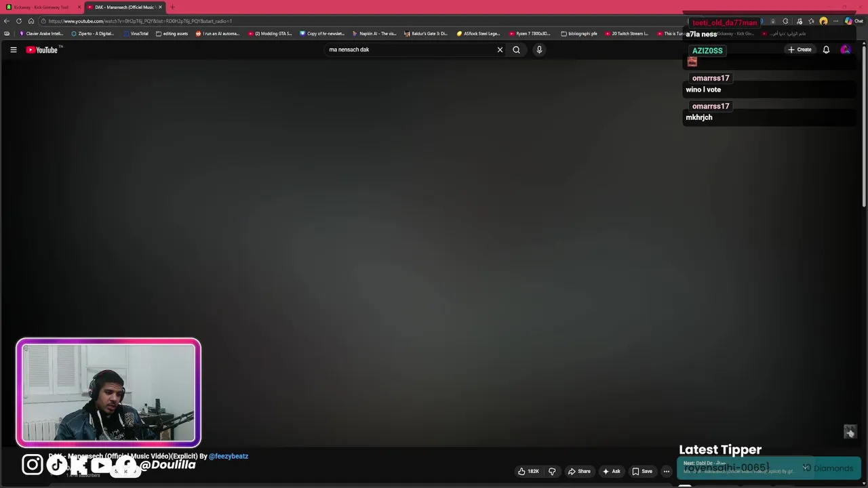Screen dimensions: 868x488
Task: Open 'Ryzen 7 7800x3D...' bookmark
Action: click(x=530, y=33)
